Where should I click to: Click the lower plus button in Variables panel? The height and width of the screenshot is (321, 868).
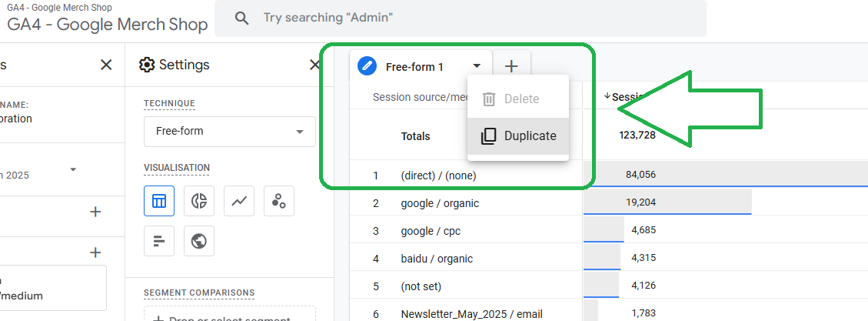point(96,252)
